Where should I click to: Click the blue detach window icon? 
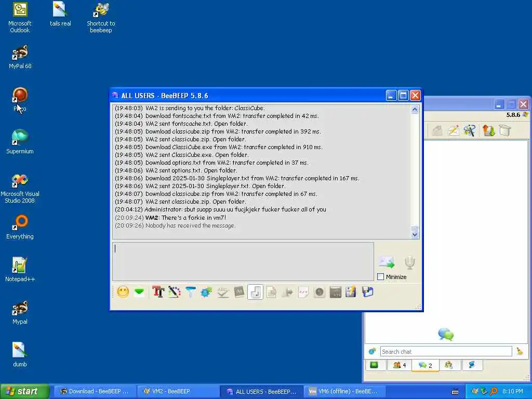pos(367,292)
